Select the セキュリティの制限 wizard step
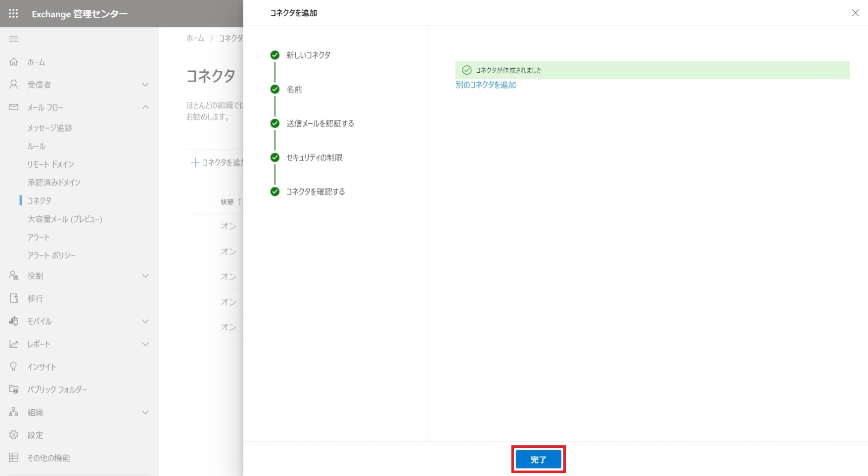 point(314,157)
